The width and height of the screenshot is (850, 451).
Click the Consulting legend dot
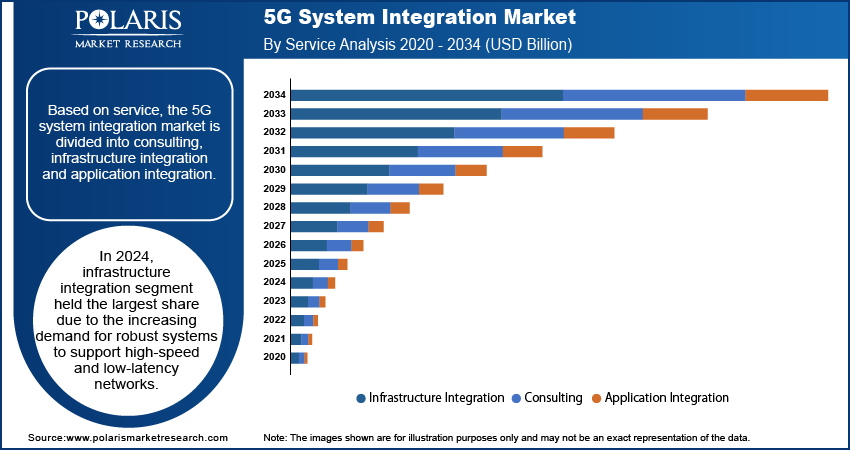click(x=516, y=398)
